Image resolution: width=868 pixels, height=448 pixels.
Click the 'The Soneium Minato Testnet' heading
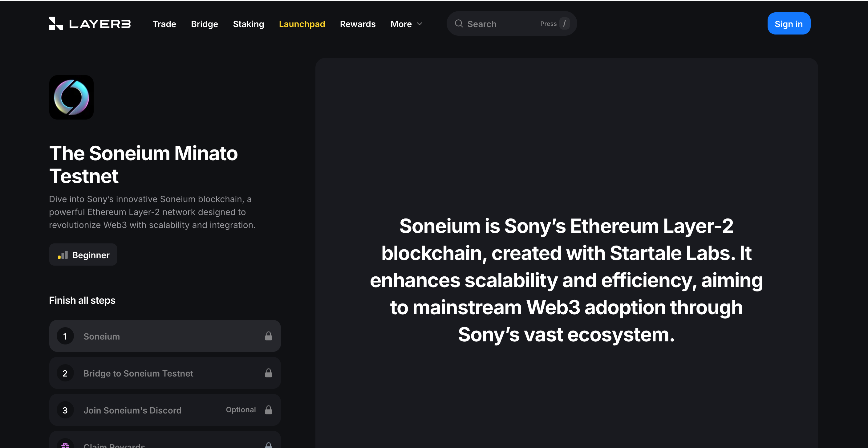point(143,165)
